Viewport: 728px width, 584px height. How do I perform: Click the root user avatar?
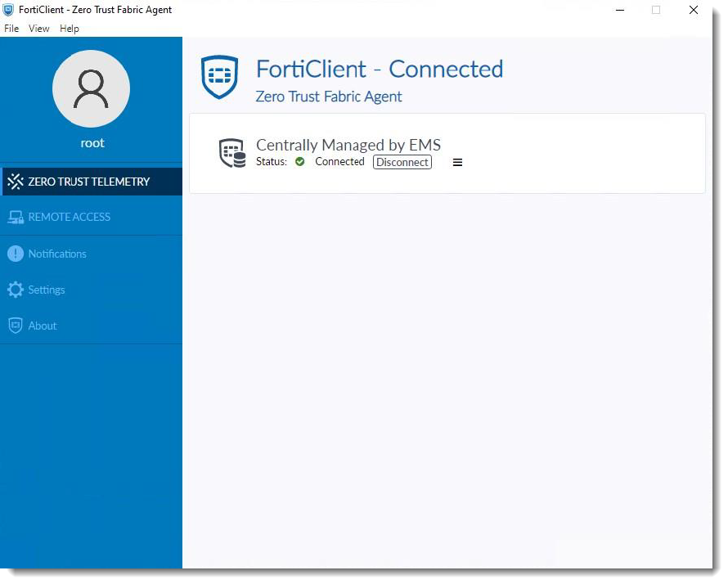point(91,88)
